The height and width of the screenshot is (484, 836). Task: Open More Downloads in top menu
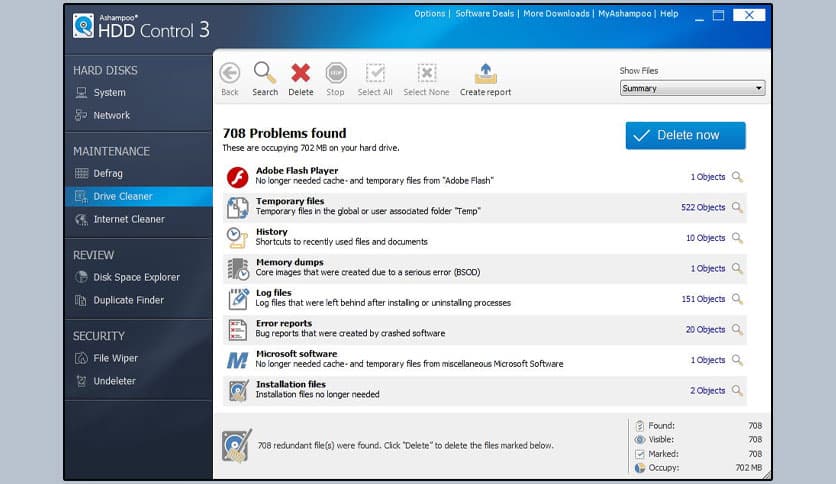click(556, 13)
